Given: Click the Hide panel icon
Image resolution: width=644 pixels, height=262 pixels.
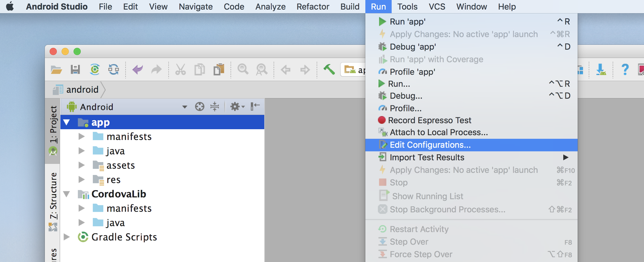Looking at the screenshot, I should coord(255,106).
